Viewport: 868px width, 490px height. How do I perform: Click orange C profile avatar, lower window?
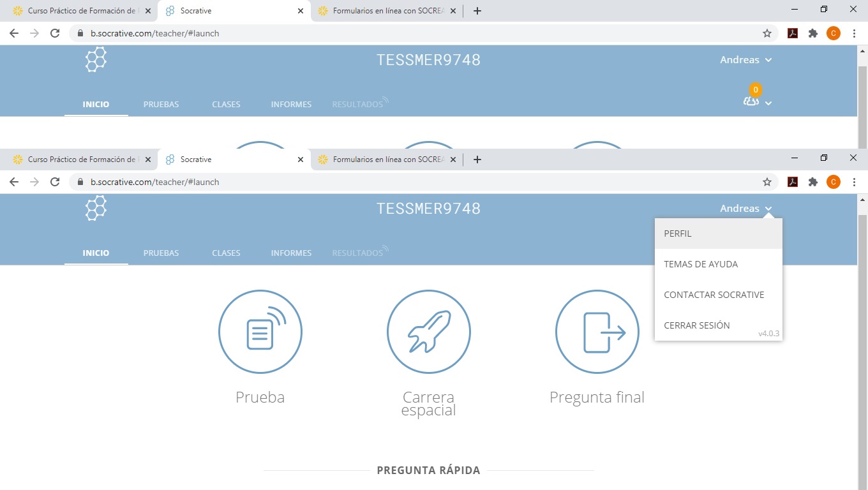(834, 182)
